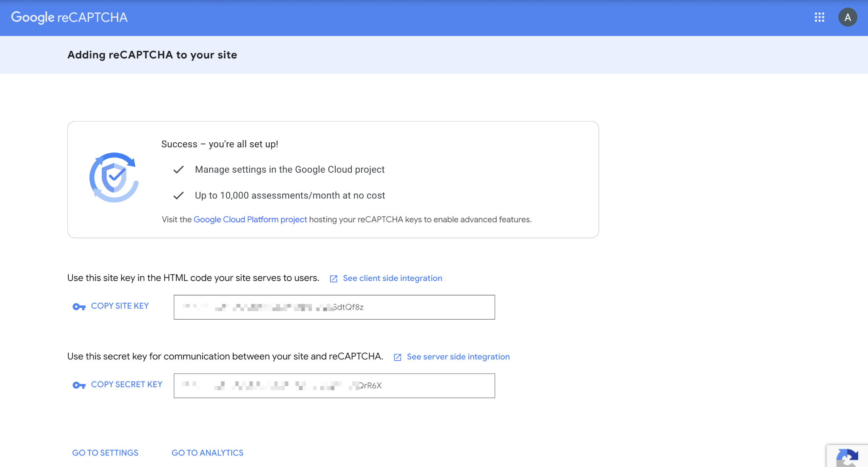868x467 pixels.
Task: Click the reCAPTCHA shield logo in success card
Action: coord(114,177)
